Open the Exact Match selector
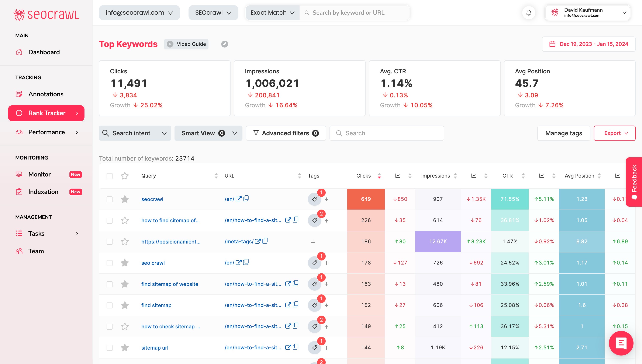This screenshot has width=642, height=364. point(272,13)
